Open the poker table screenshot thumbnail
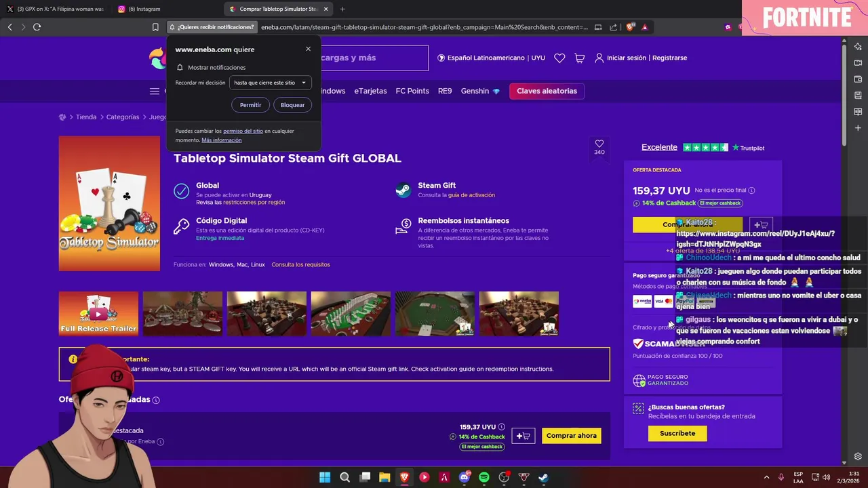The height and width of the screenshot is (488, 868). (435, 314)
